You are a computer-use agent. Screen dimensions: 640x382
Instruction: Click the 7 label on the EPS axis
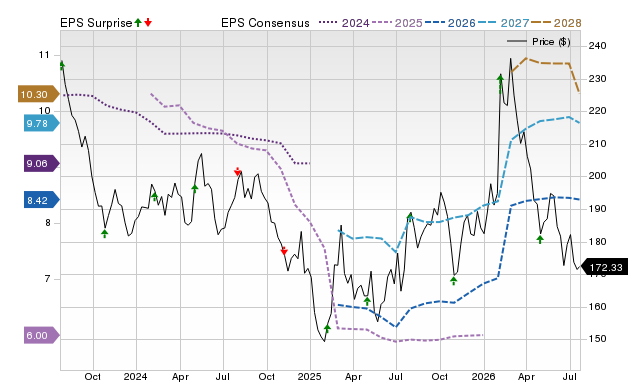pyautogui.click(x=47, y=279)
